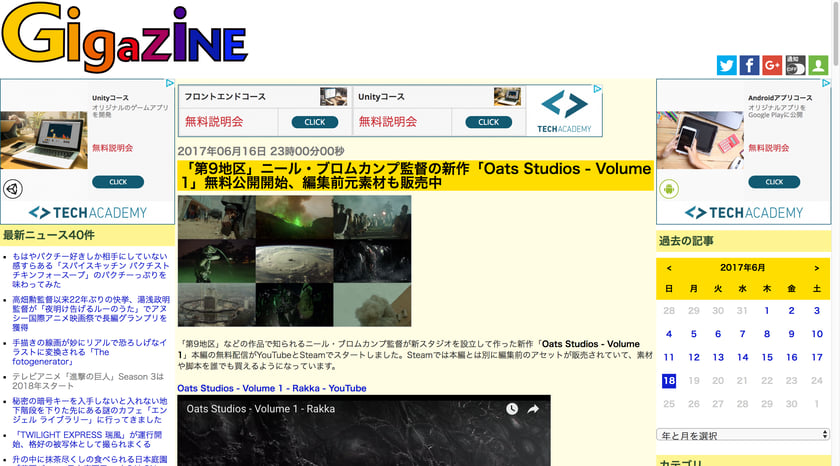Click the TECHACADEMY logo in right ad
Screen dimensions: 840x466
[x=744, y=213]
